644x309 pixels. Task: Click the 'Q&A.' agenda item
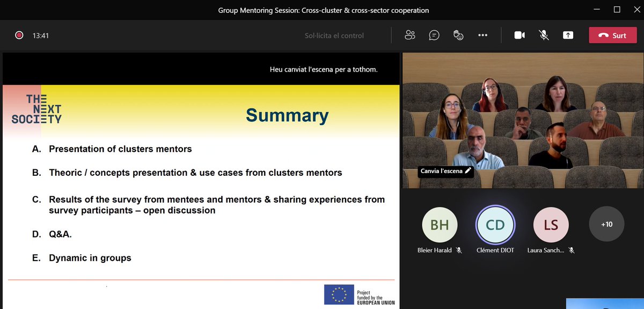(x=60, y=234)
